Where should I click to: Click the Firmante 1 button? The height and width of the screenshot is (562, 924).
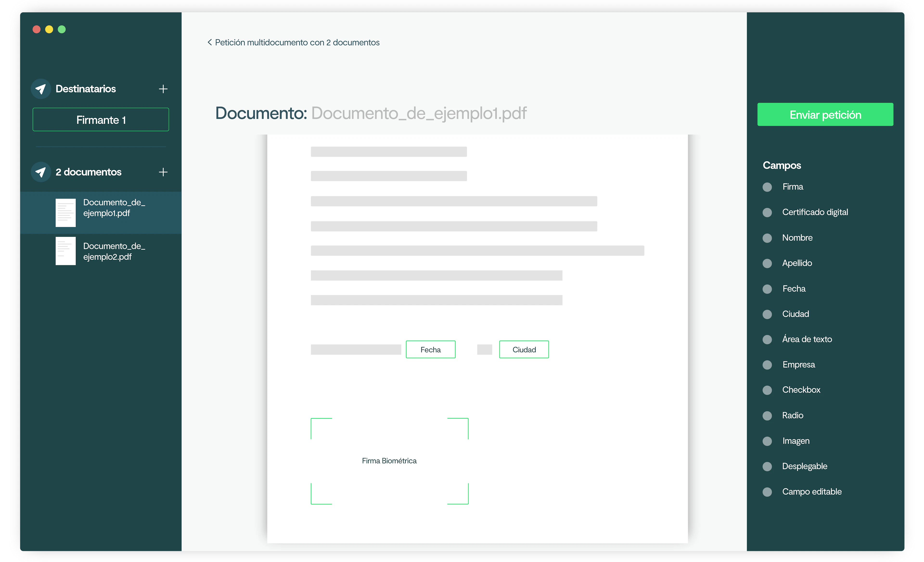coord(101,120)
